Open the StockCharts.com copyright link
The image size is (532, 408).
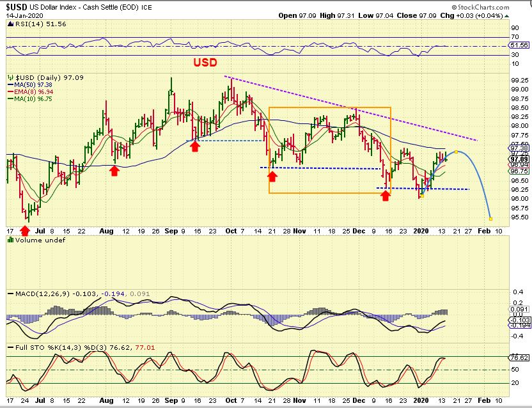480,7
